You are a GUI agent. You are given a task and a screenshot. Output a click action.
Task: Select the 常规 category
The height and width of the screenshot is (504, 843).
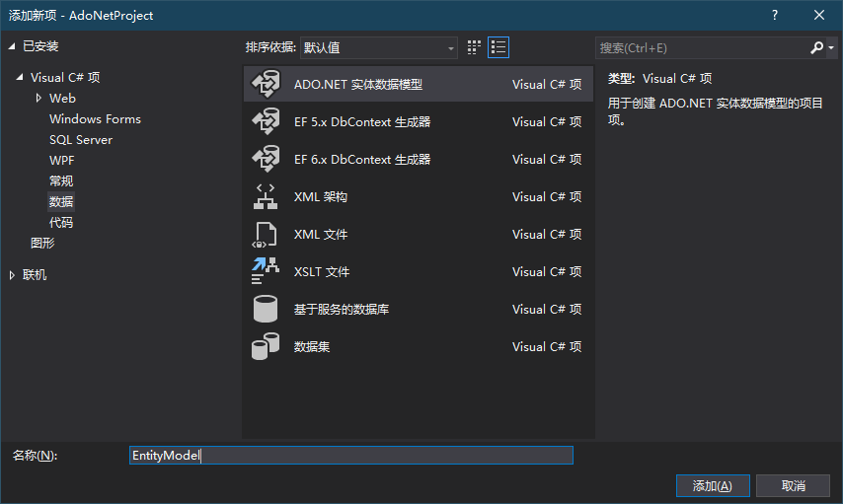point(61,181)
